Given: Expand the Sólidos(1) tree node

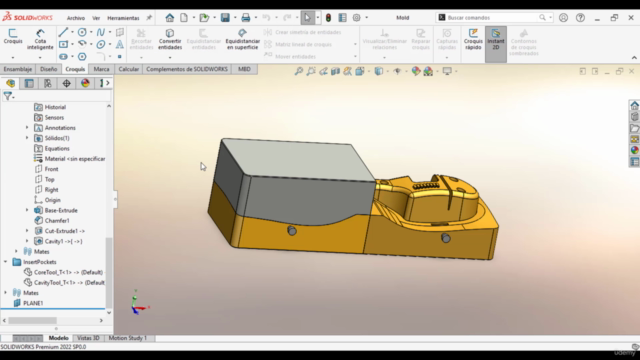Looking at the screenshot, I should coord(27,138).
